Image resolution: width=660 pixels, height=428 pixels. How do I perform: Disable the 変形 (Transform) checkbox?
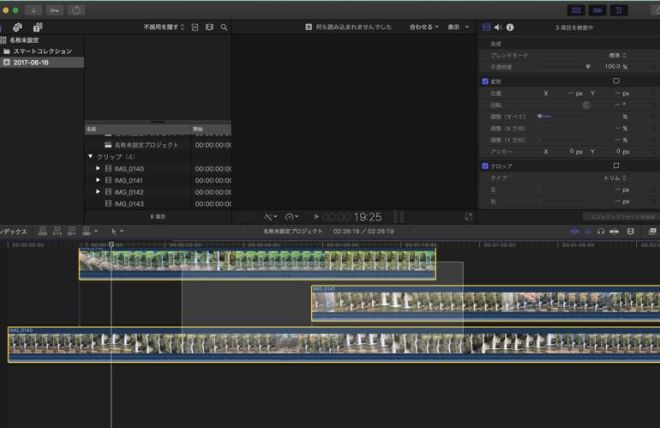coord(486,80)
